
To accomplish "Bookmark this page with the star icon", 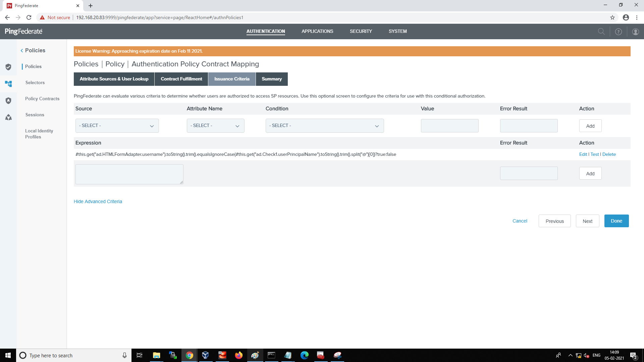I will (x=612, y=17).
